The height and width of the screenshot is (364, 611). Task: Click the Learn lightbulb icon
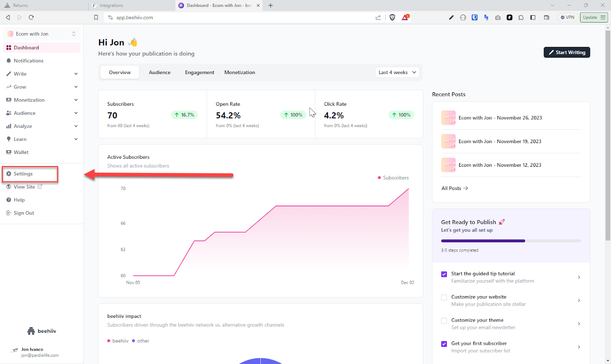8,139
